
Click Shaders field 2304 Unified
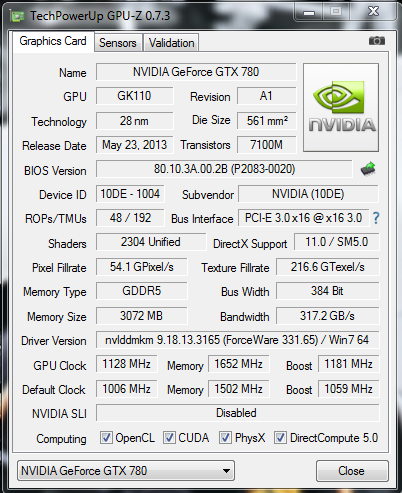point(151,242)
